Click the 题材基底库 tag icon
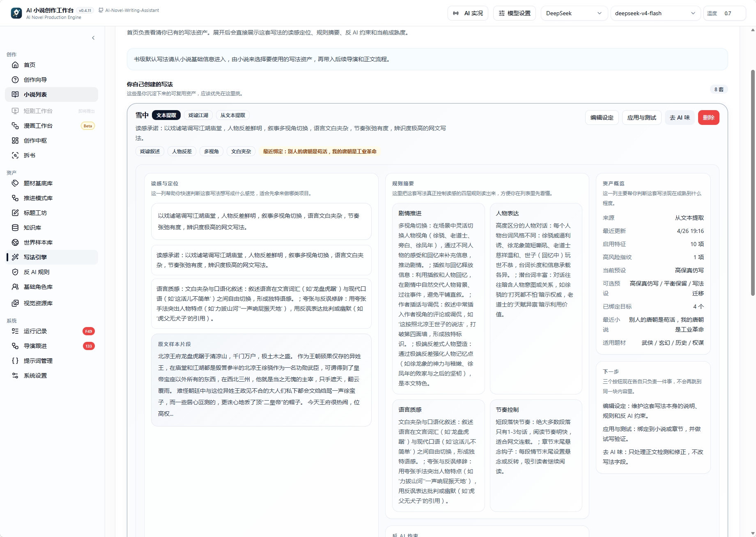The height and width of the screenshot is (537, 756). click(x=15, y=183)
